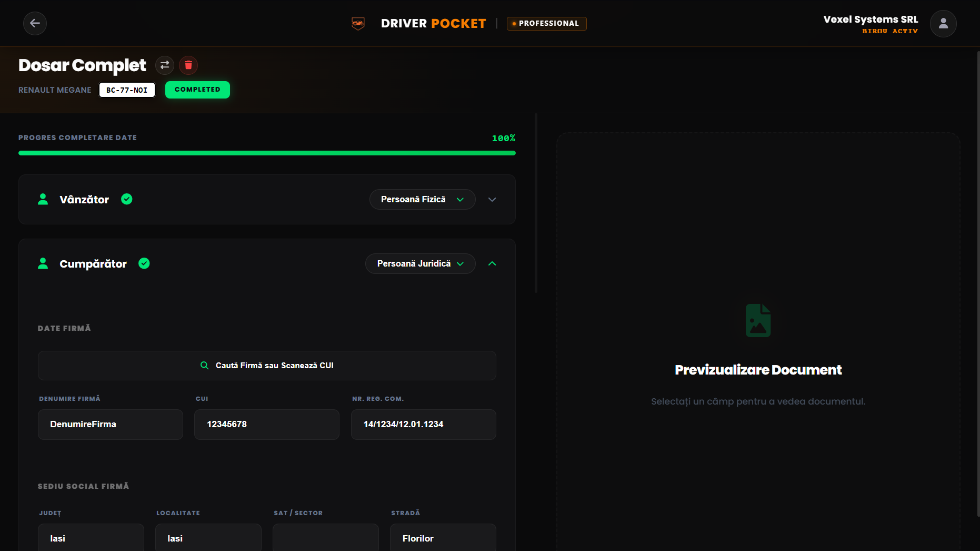Click the Cumpărător section title
Image resolution: width=980 pixels, height=551 pixels.
pyautogui.click(x=93, y=264)
